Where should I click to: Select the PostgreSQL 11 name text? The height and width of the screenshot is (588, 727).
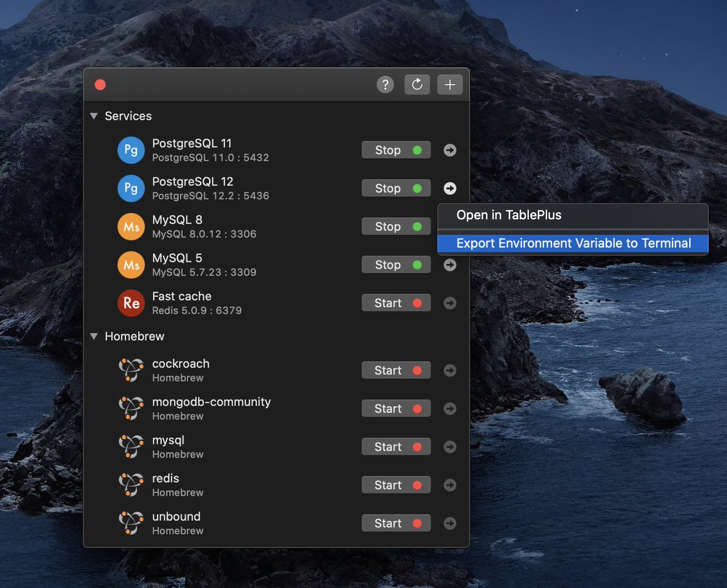(x=192, y=144)
